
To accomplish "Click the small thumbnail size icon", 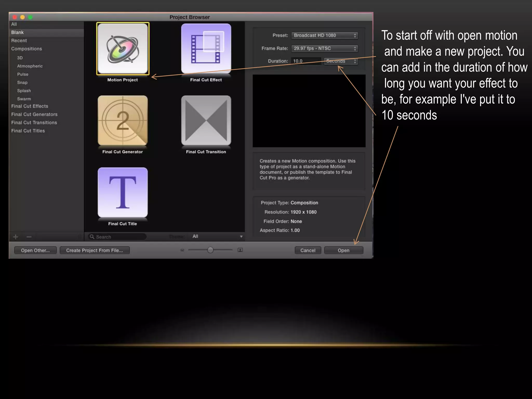I will [182, 250].
